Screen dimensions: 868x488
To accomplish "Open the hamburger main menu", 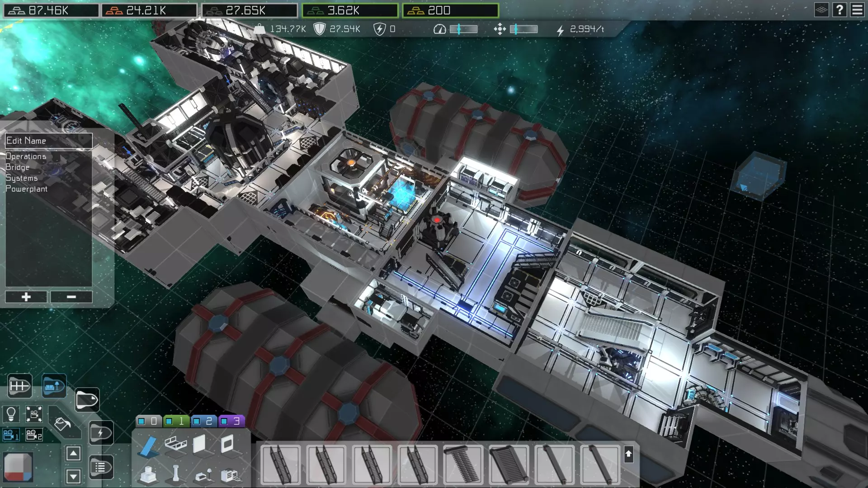I will [857, 10].
